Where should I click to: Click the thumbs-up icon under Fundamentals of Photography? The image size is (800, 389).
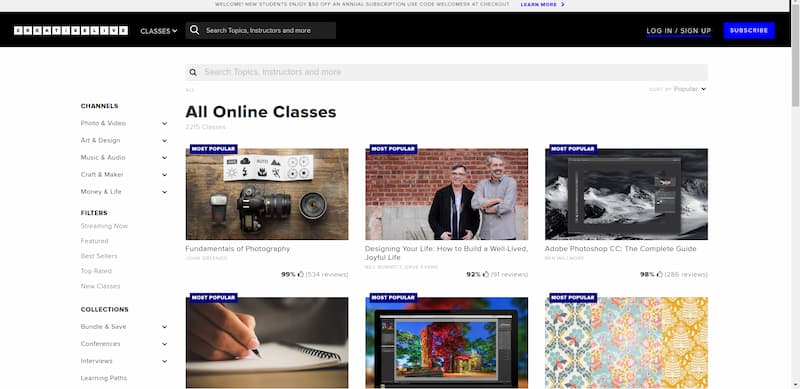[x=301, y=274]
